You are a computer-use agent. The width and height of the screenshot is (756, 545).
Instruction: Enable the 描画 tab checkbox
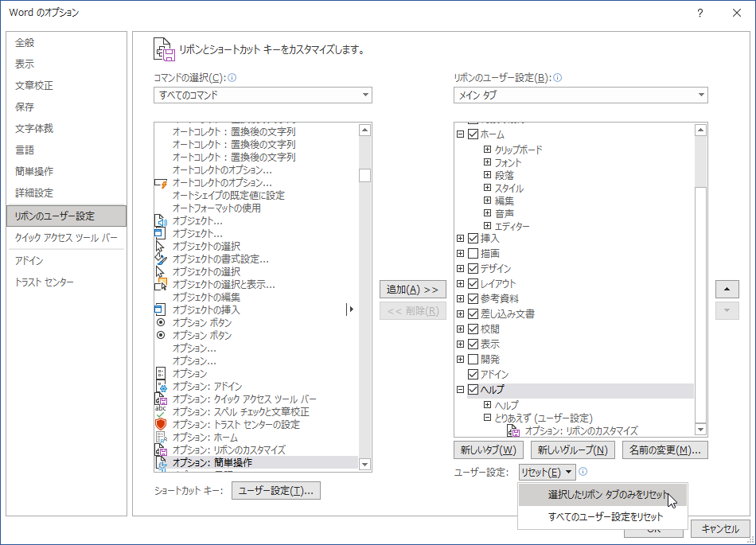473,254
